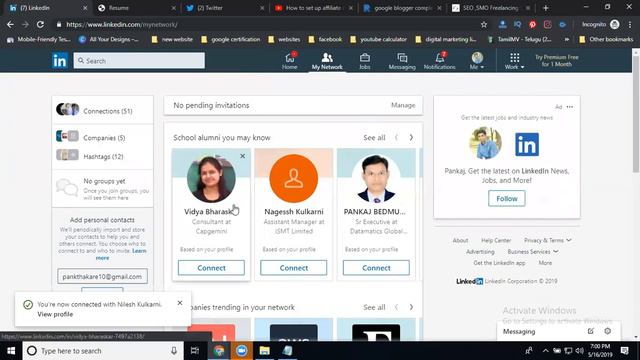Open Other bookmarks folder
Viewport: 640px width, 360px height.
click(606, 40)
